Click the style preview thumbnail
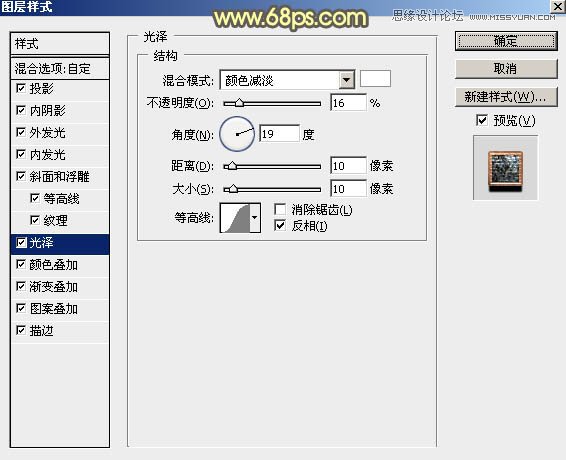 pos(505,168)
